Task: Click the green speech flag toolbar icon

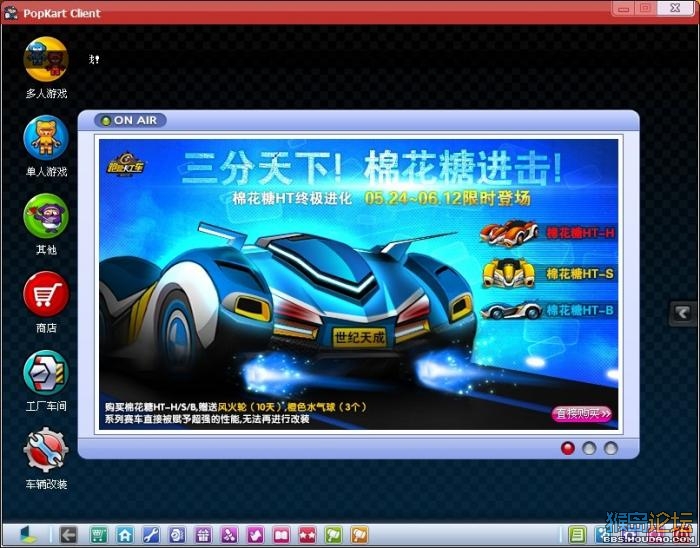Action: [x=333, y=535]
